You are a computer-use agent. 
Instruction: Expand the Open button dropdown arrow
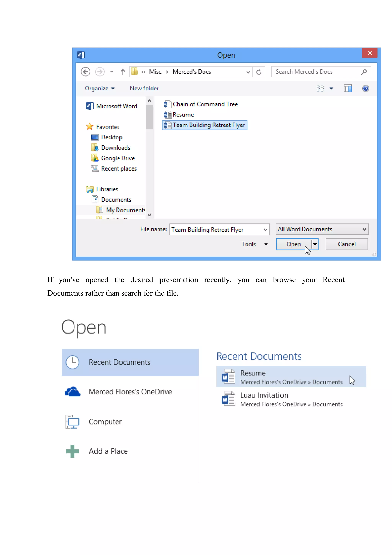click(315, 244)
